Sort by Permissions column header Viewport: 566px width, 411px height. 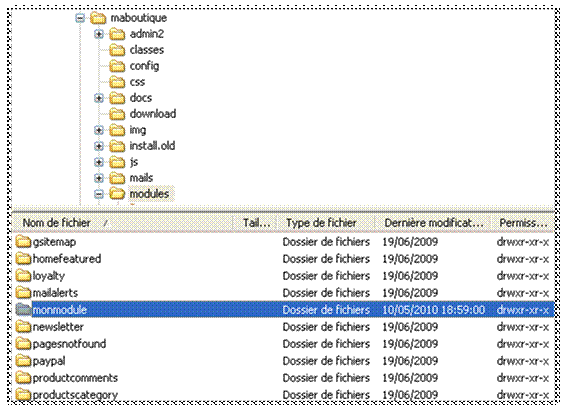523,223
